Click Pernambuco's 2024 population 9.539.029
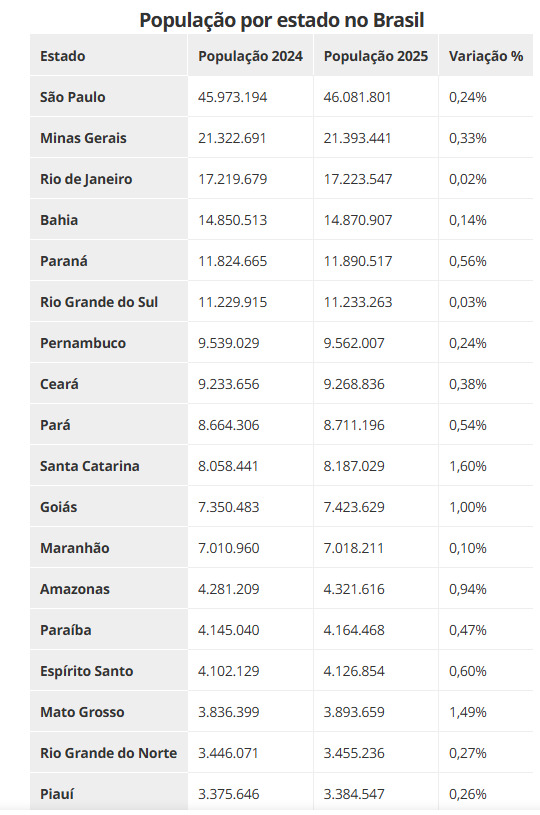The image size is (540, 815). (x=229, y=343)
